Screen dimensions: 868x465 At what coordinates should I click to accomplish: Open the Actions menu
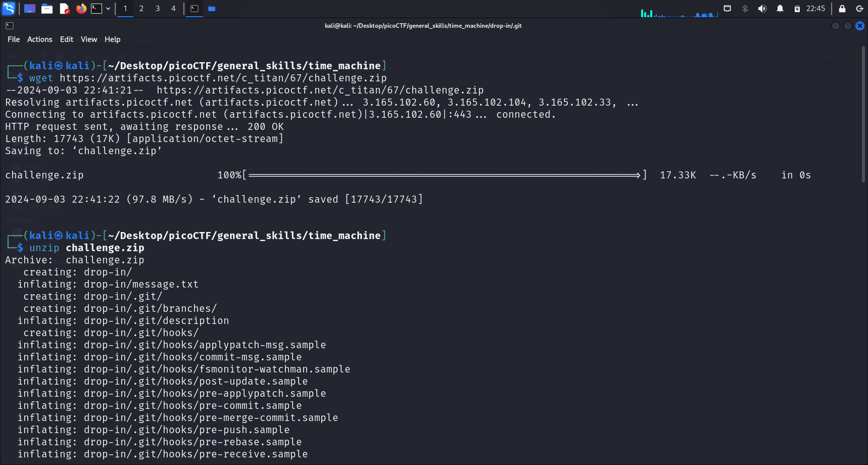[x=39, y=39]
